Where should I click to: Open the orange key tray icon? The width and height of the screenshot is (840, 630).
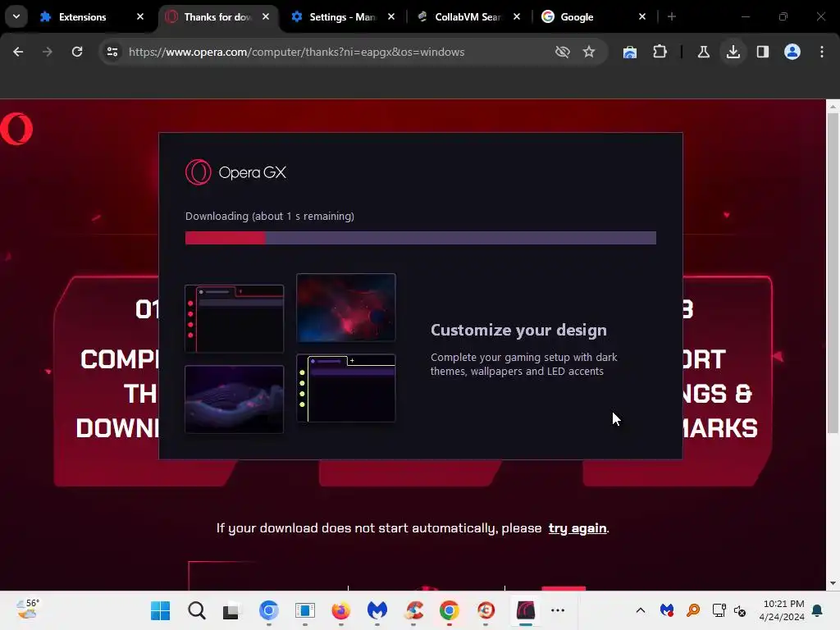[x=692, y=610]
